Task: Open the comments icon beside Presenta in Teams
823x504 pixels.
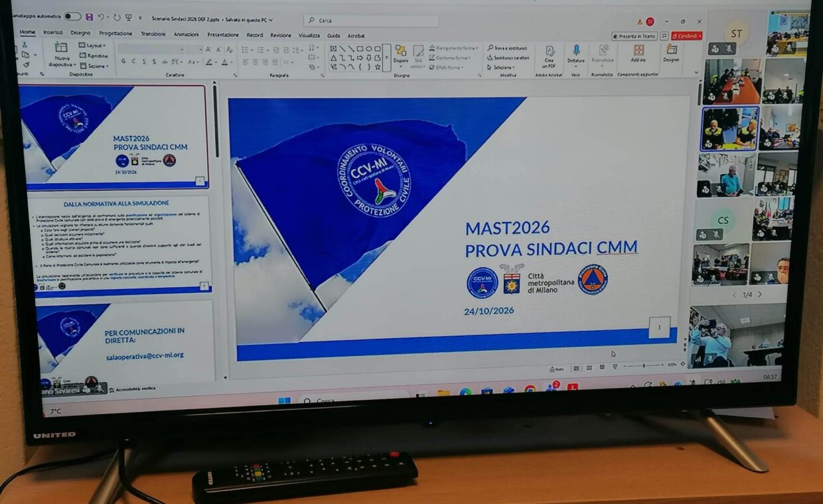Action: (664, 36)
